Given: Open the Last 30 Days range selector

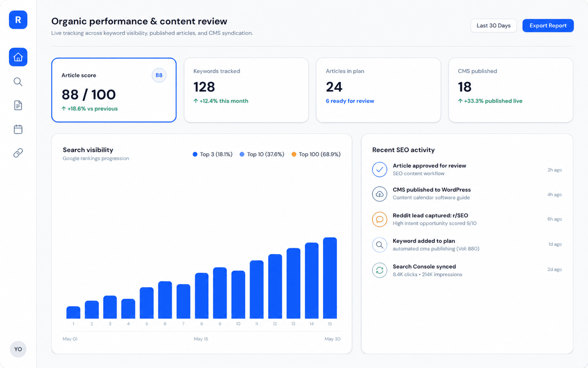Looking at the screenshot, I should click(493, 26).
